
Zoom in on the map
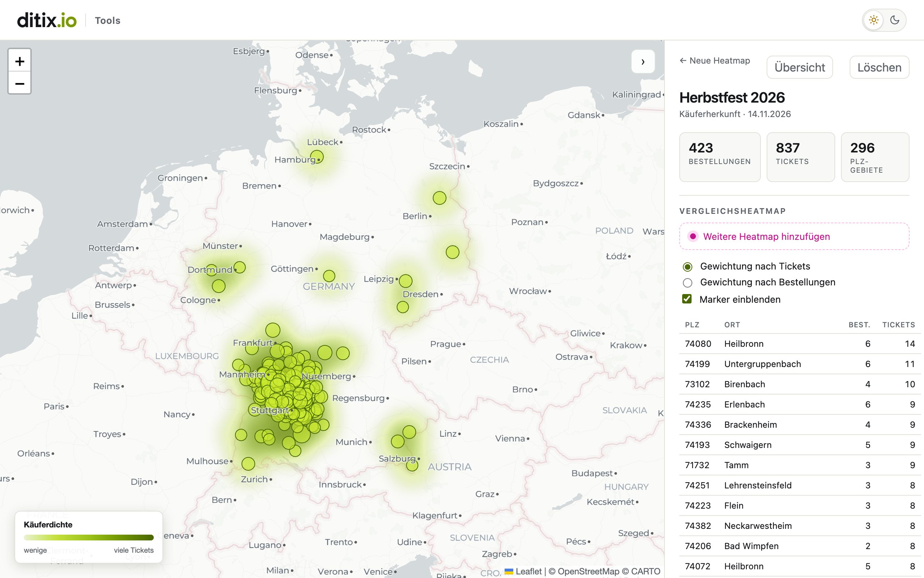(x=19, y=61)
